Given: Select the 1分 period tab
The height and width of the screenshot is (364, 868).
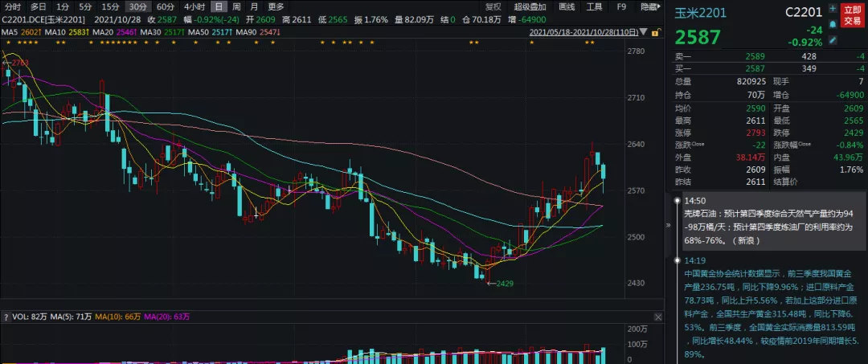Looking at the screenshot, I should [63, 7].
